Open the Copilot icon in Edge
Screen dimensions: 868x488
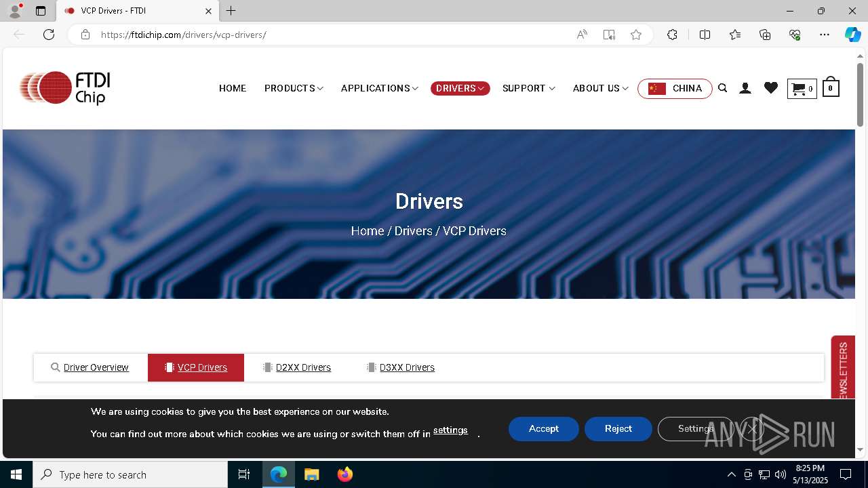[x=853, y=35]
